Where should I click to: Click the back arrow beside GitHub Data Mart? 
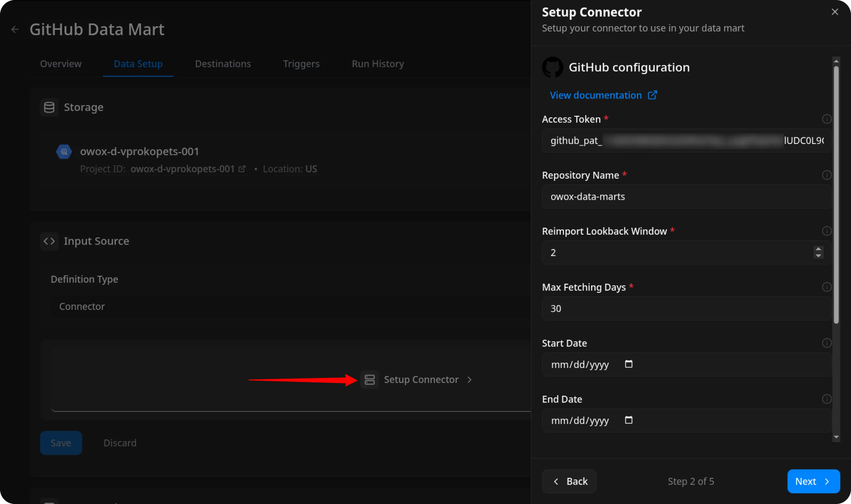tap(15, 29)
